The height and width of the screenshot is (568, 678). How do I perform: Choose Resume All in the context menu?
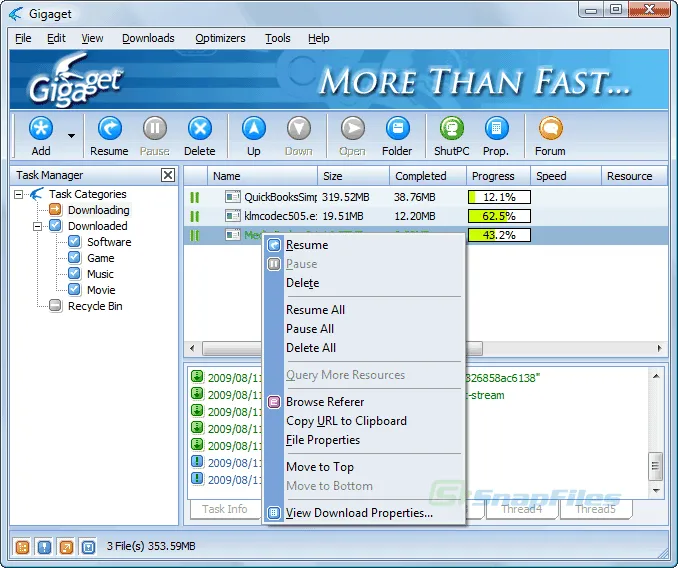(365, 310)
